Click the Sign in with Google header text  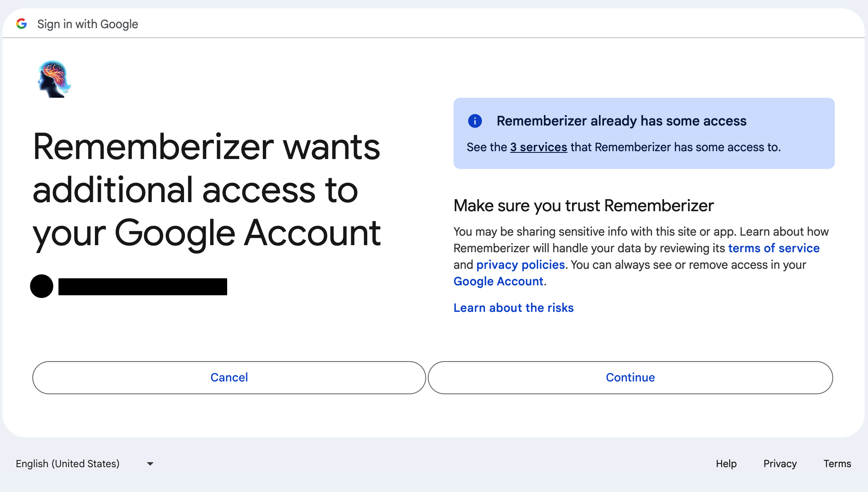(x=87, y=24)
